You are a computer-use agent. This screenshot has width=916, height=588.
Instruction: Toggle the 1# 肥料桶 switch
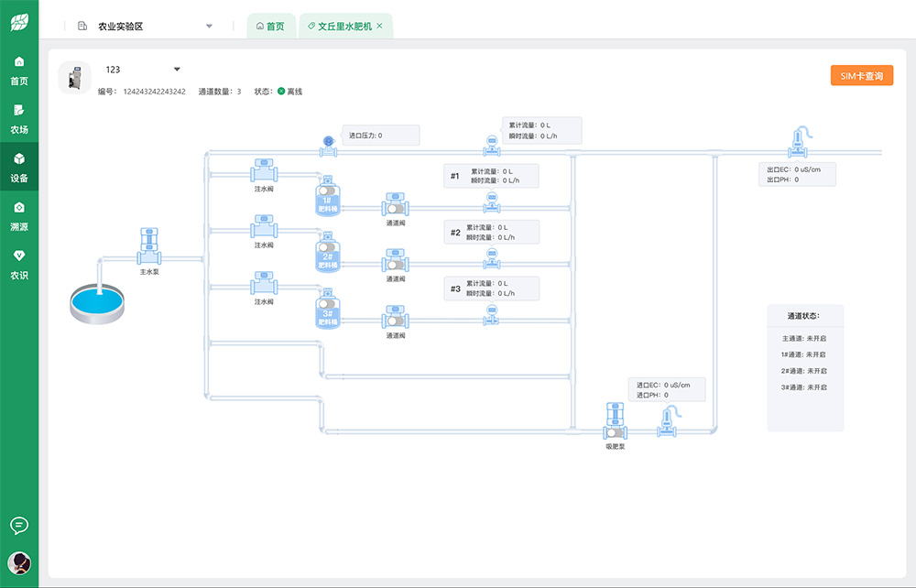tap(327, 191)
